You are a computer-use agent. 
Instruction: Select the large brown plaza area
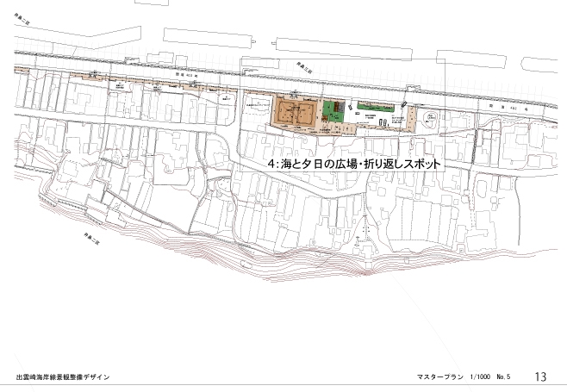point(294,114)
